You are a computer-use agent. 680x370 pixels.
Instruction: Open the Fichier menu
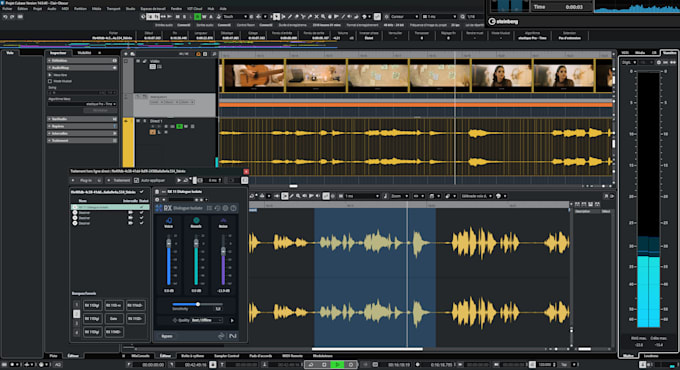click(7, 8)
